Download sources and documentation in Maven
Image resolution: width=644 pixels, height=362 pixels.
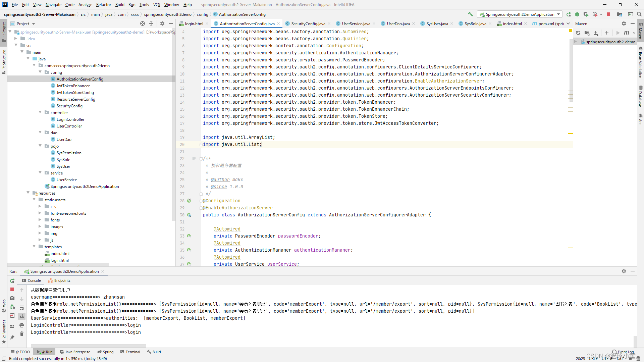(596, 33)
